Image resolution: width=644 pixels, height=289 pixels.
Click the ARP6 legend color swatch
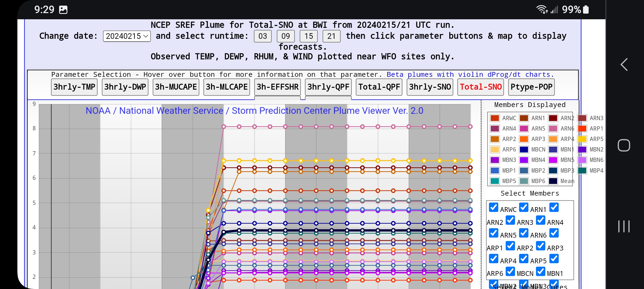coord(495,149)
